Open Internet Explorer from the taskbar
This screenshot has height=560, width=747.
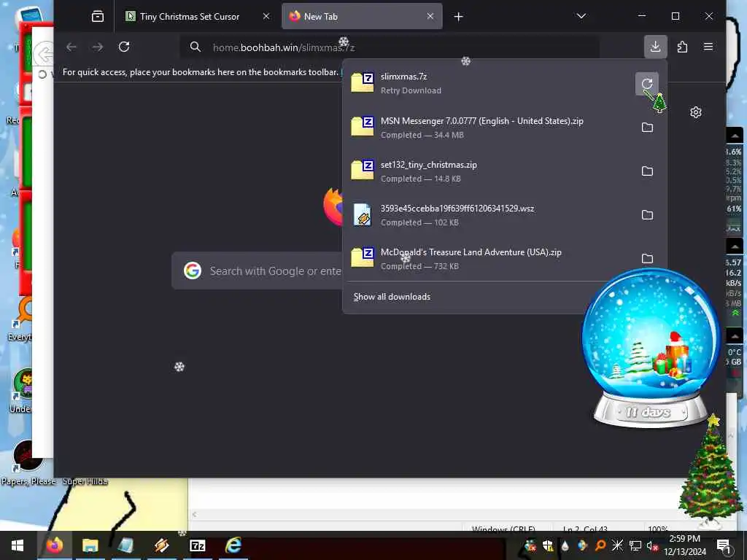pyautogui.click(x=233, y=545)
